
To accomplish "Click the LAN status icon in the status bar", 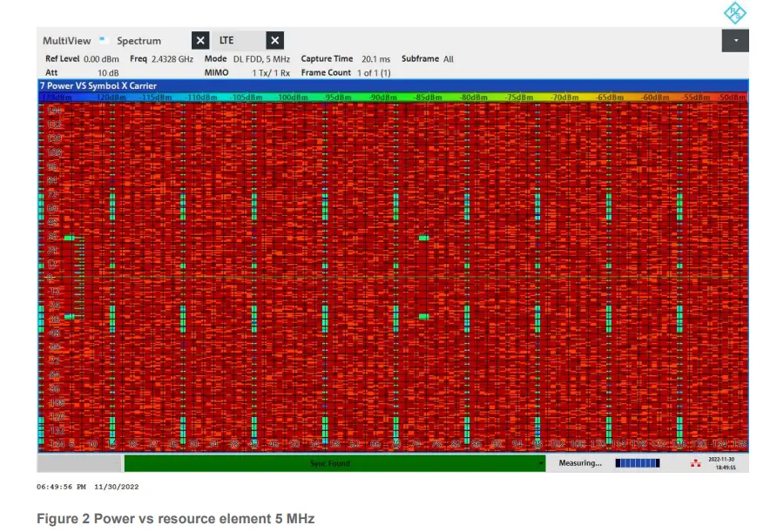I will (x=694, y=462).
